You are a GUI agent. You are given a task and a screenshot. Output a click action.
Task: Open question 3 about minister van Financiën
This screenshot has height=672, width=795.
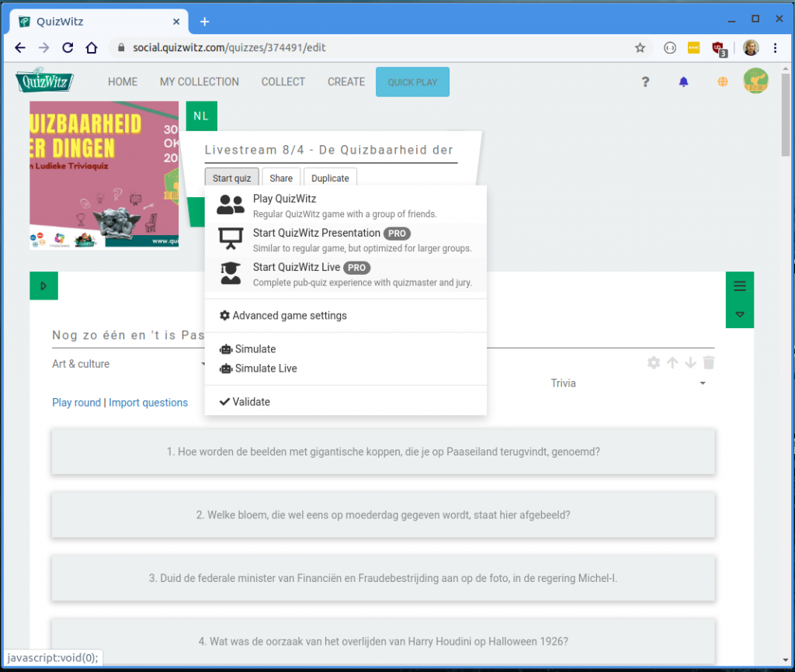(x=384, y=578)
